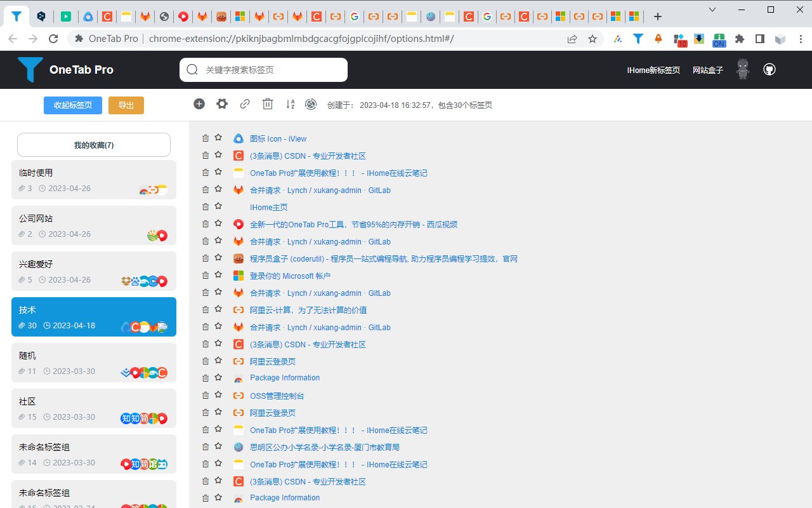Open the 全新一代的OneTab Pro工具 西瓜视频 link
Image resolution: width=812 pixels, height=508 pixels.
click(x=353, y=224)
